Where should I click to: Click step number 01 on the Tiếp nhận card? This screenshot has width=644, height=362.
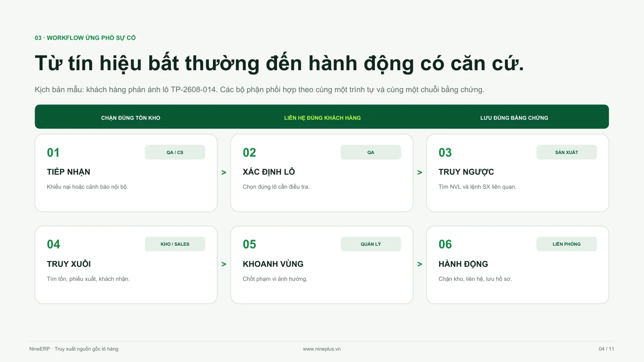click(53, 153)
